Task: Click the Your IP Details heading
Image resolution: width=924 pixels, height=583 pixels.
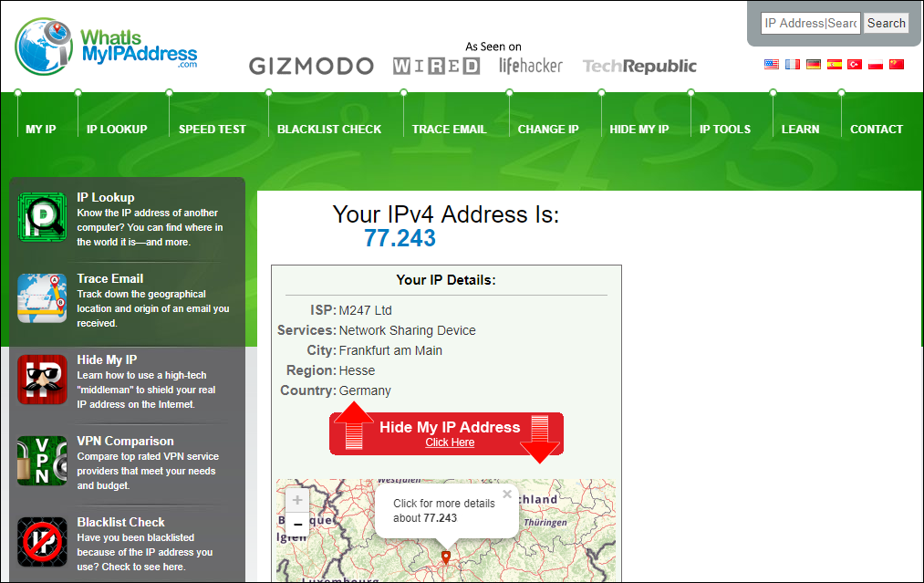Action: coord(446,280)
